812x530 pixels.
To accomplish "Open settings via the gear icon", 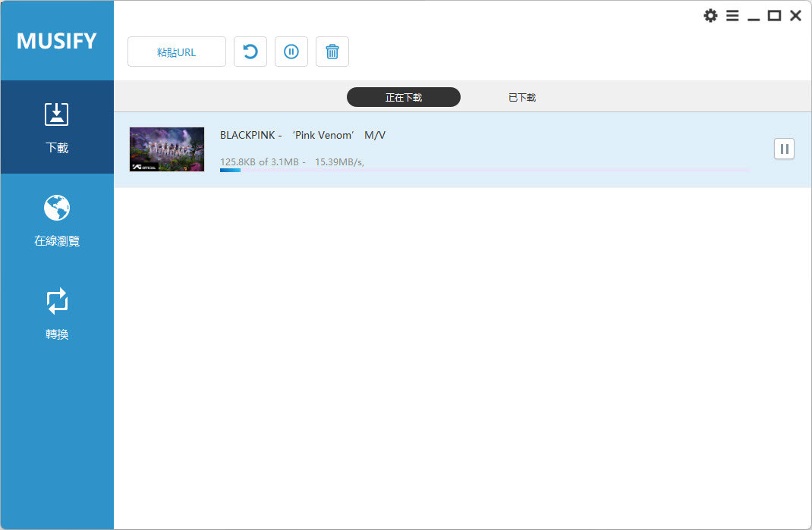I will pyautogui.click(x=710, y=16).
